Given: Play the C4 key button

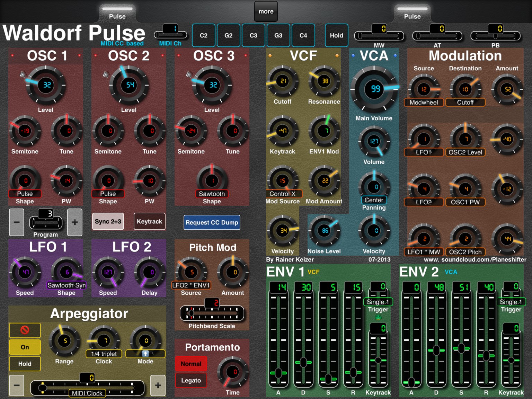Looking at the screenshot, I should coord(303,35).
